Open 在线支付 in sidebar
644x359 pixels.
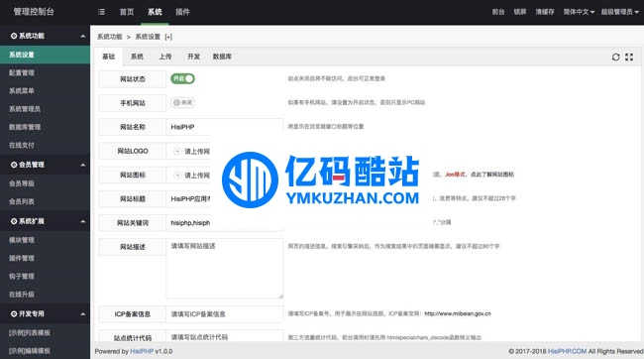tap(45, 145)
